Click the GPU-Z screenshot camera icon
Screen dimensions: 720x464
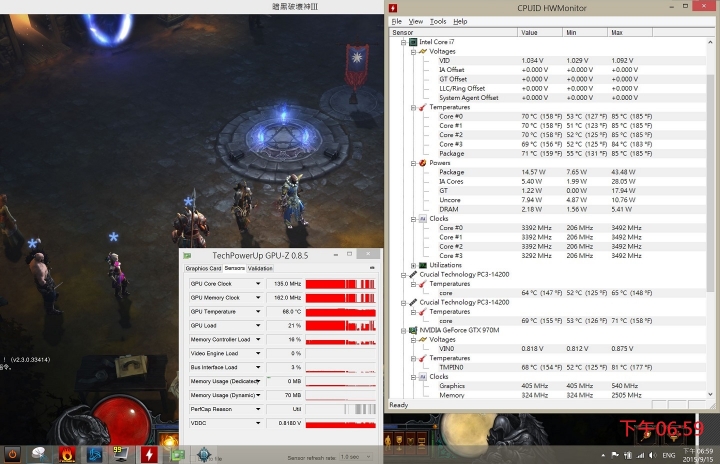[x=372, y=267]
